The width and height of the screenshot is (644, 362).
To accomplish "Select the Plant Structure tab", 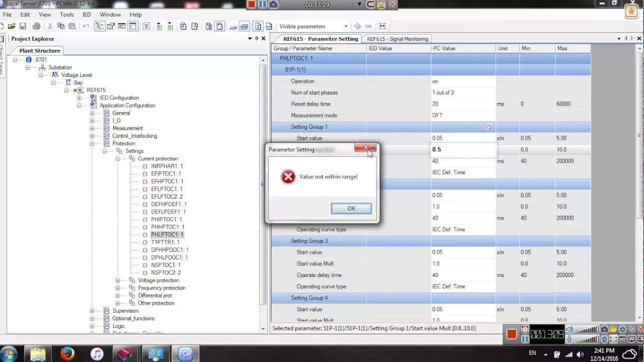I will coord(40,50).
